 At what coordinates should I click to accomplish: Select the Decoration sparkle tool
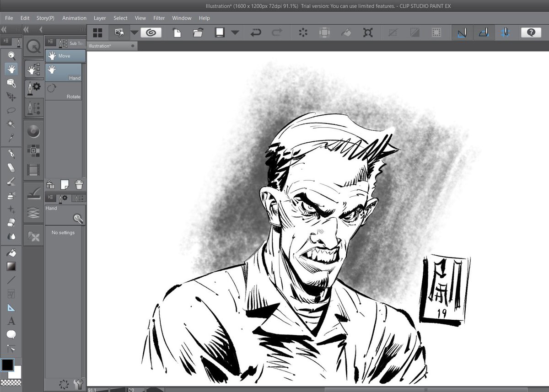11,209
